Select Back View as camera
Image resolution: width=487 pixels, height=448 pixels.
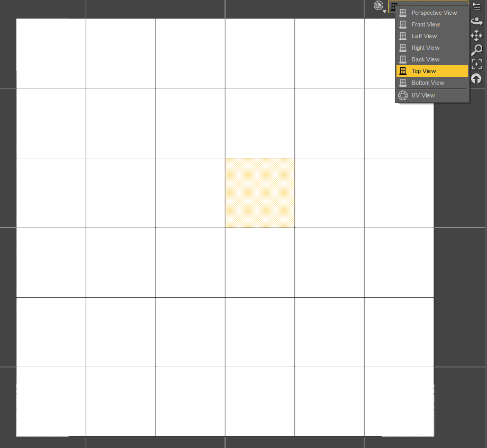[425, 59]
